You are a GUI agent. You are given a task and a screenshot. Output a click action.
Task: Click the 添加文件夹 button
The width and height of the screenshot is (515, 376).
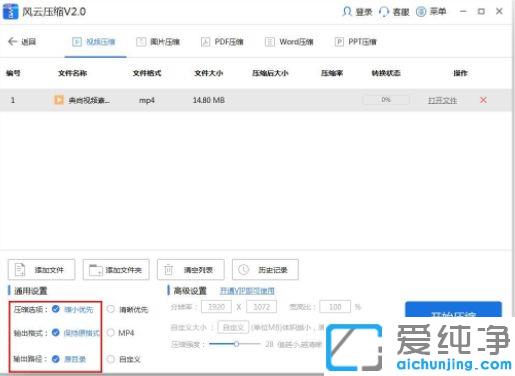point(116,269)
